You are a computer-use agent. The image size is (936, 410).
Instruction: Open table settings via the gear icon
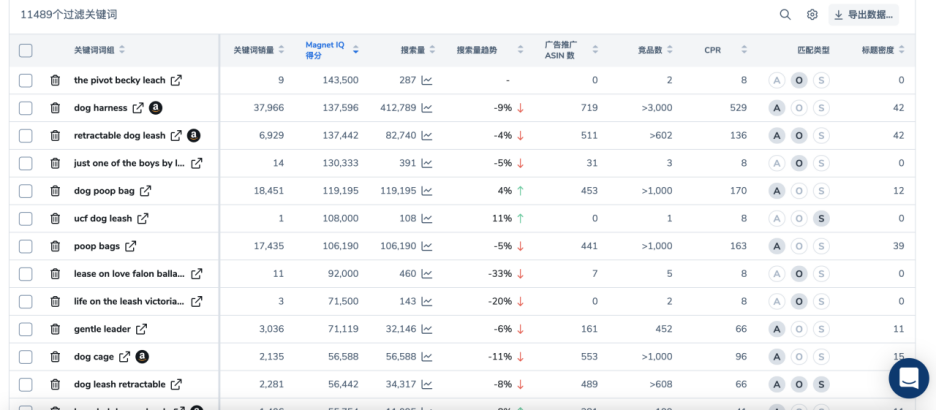tap(812, 15)
